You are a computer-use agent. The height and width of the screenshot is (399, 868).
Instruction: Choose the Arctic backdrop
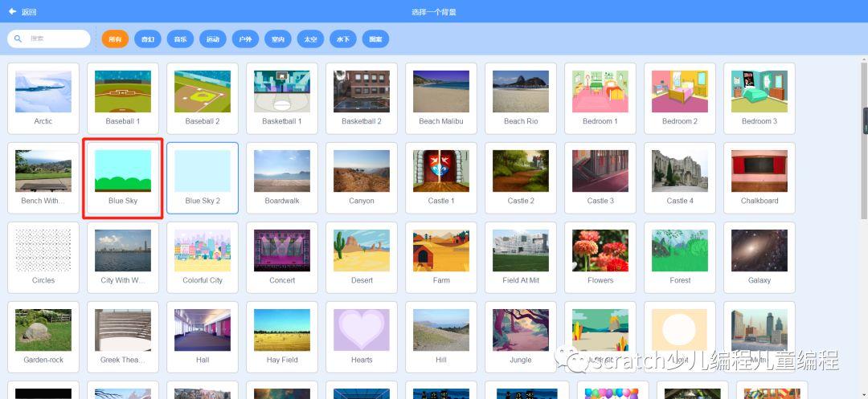(43, 99)
